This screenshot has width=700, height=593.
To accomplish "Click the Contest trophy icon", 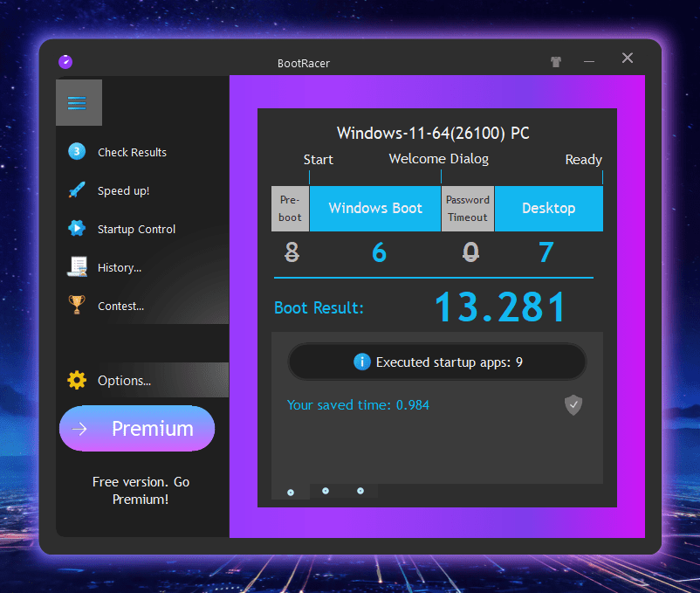I will [x=77, y=306].
